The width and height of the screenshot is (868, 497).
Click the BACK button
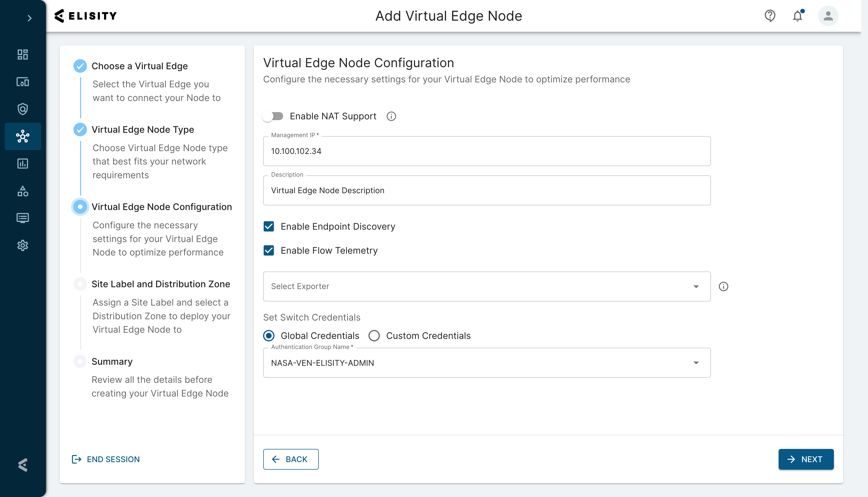291,459
